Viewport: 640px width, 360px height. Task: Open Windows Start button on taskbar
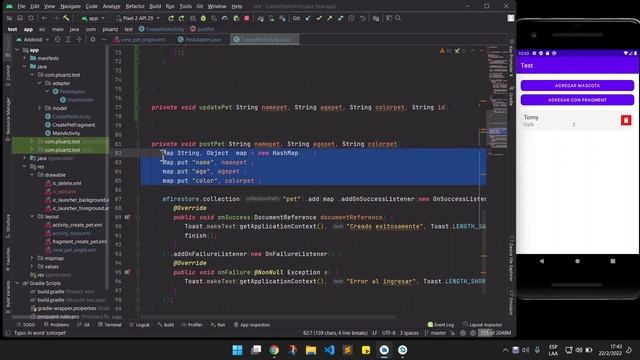[237, 350]
